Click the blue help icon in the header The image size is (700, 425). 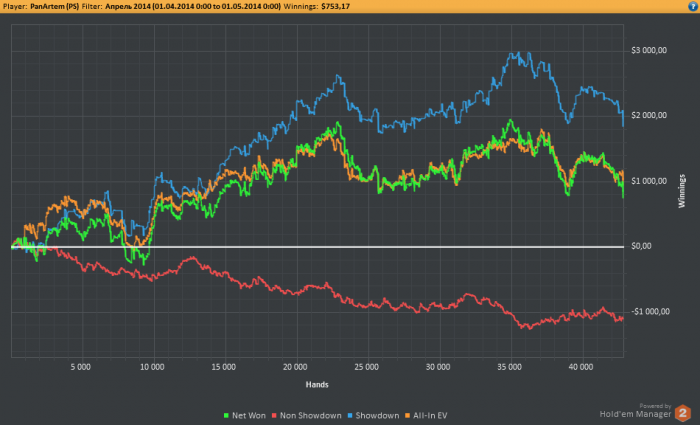click(x=692, y=6)
